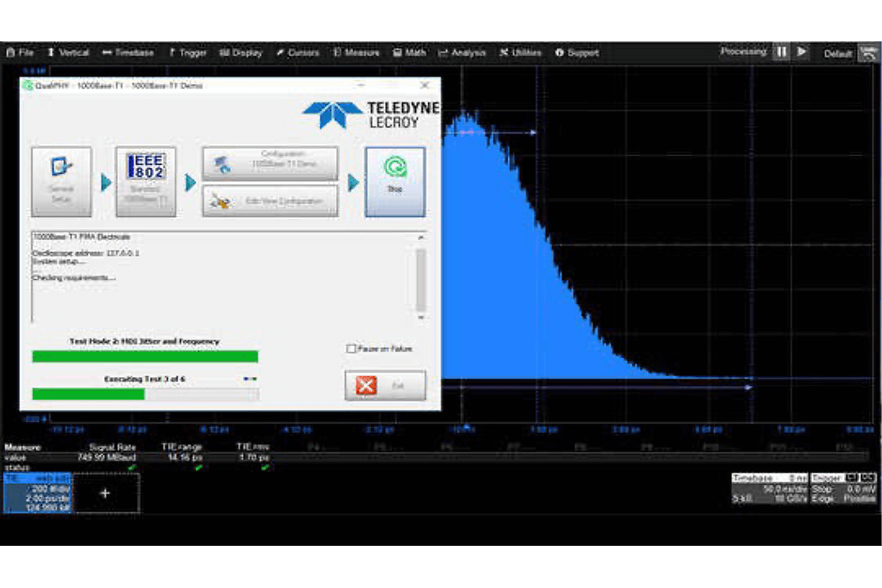This screenshot has width=882, height=588.
Task: Click the Executing Test progress bar
Action: pyautogui.click(x=145, y=393)
